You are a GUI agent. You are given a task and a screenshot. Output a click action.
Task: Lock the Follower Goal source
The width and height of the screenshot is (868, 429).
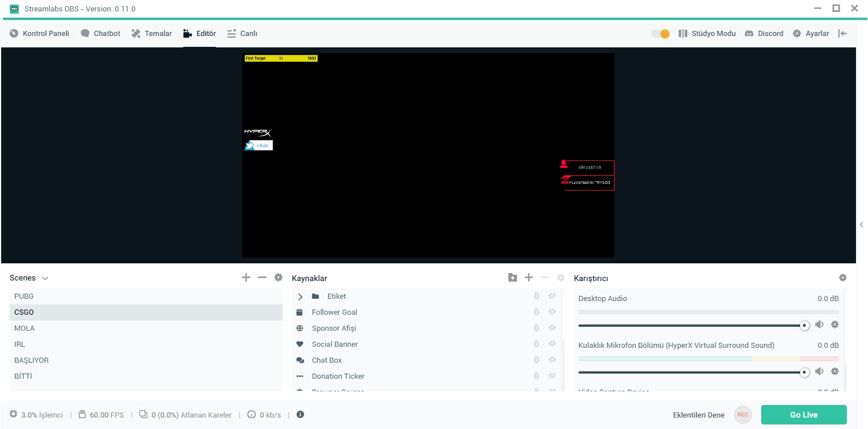point(536,312)
